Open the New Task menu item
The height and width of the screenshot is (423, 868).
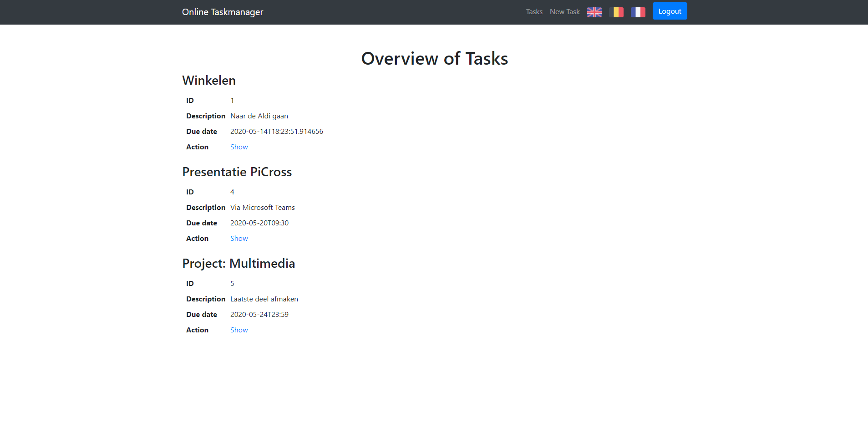pos(564,12)
